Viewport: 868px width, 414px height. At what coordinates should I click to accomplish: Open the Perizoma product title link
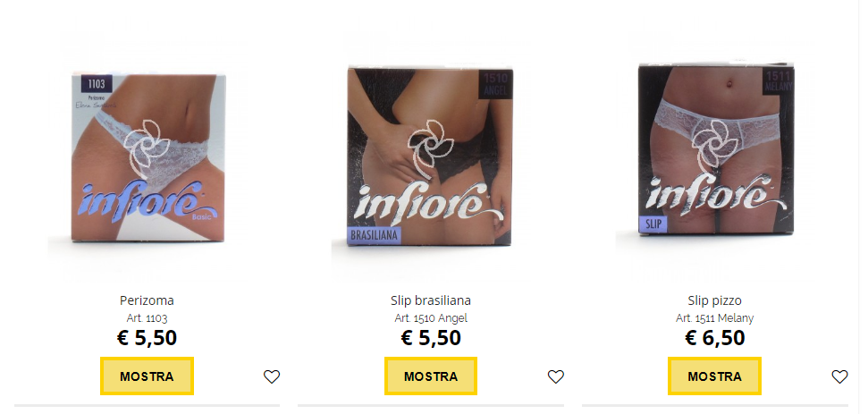click(147, 300)
